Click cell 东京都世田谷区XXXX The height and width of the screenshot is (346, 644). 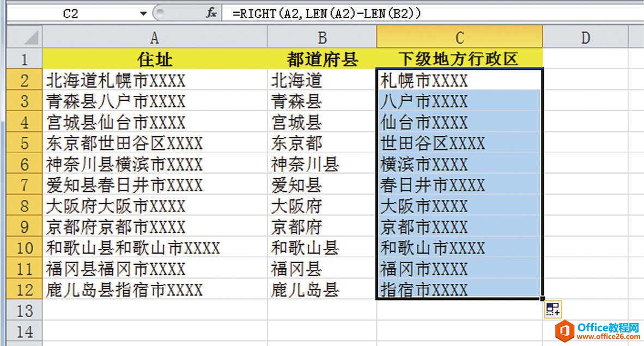[155, 143]
